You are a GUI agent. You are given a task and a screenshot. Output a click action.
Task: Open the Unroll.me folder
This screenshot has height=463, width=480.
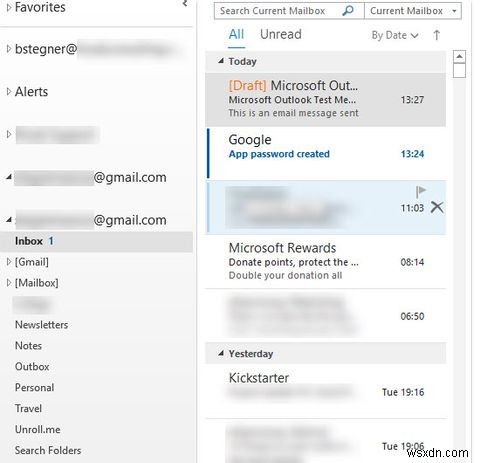(x=38, y=430)
